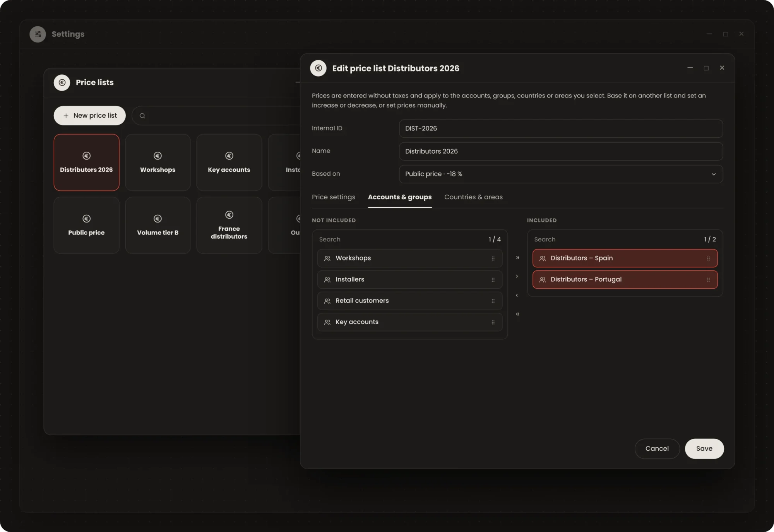This screenshot has width=774, height=532.
Task: Click the group icon on Distributors – Spain row
Action: 543,258
